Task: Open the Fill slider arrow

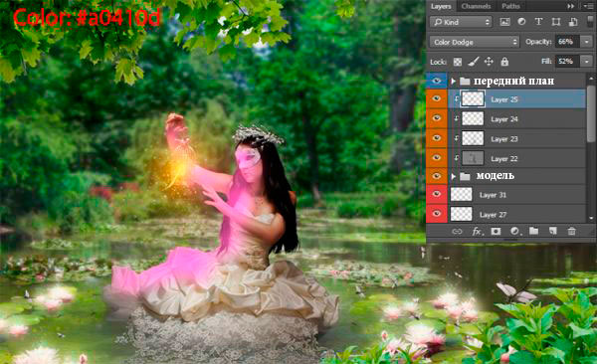Action: (x=587, y=61)
